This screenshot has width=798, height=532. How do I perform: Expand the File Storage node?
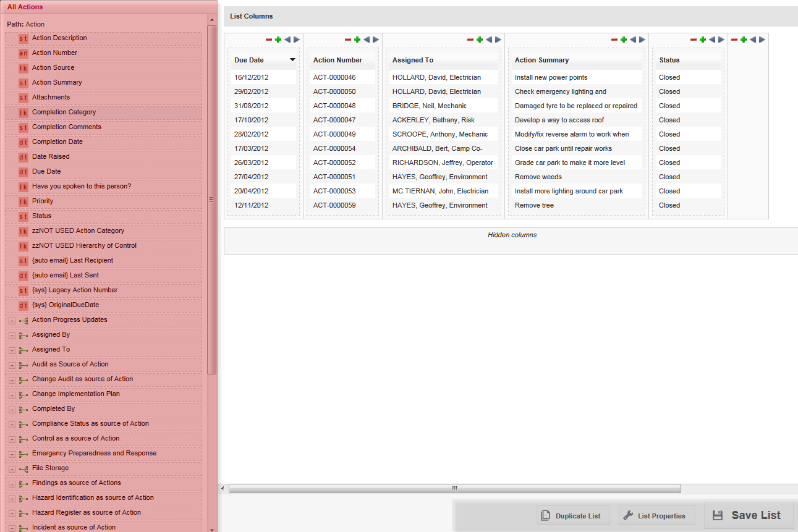[x=12, y=468]
